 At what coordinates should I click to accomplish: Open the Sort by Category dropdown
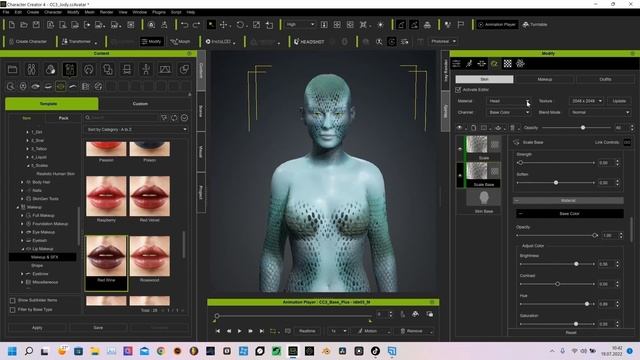point(136,129)
